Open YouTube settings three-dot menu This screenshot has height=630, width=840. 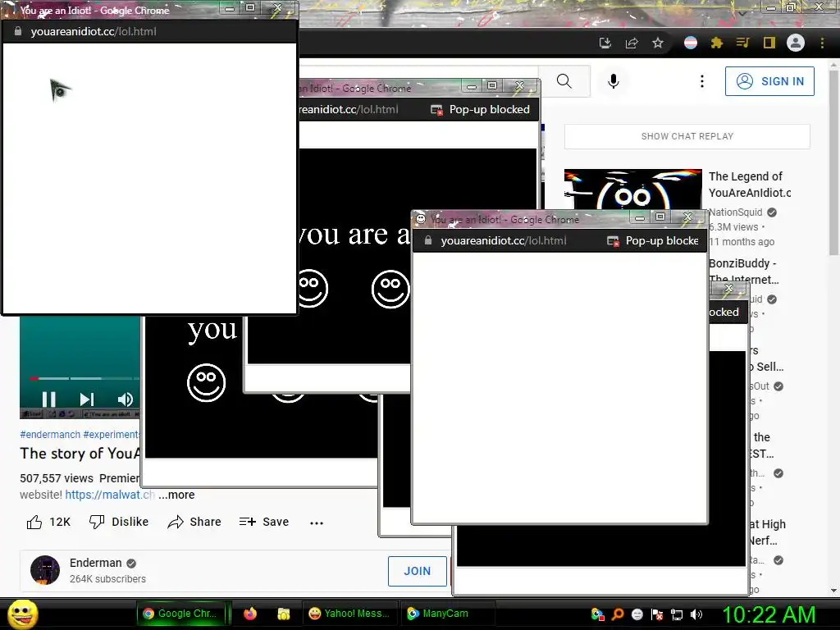(702, 81)
